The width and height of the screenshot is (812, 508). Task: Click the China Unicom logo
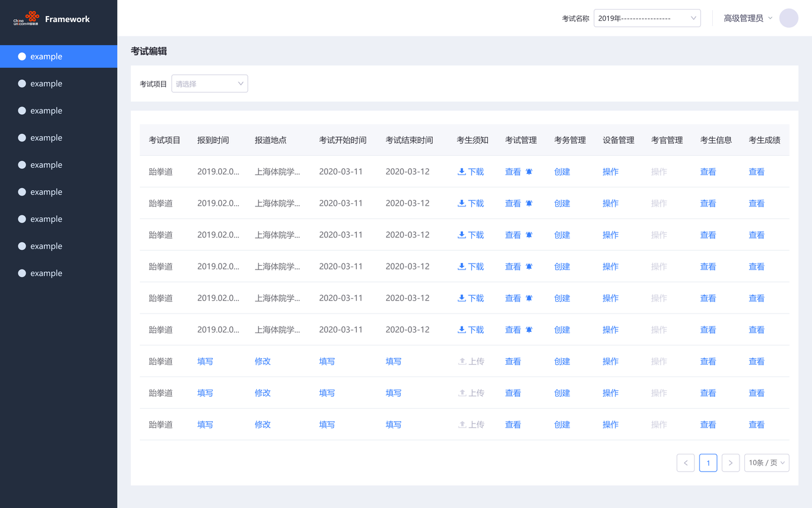click(x=26, y=18)
